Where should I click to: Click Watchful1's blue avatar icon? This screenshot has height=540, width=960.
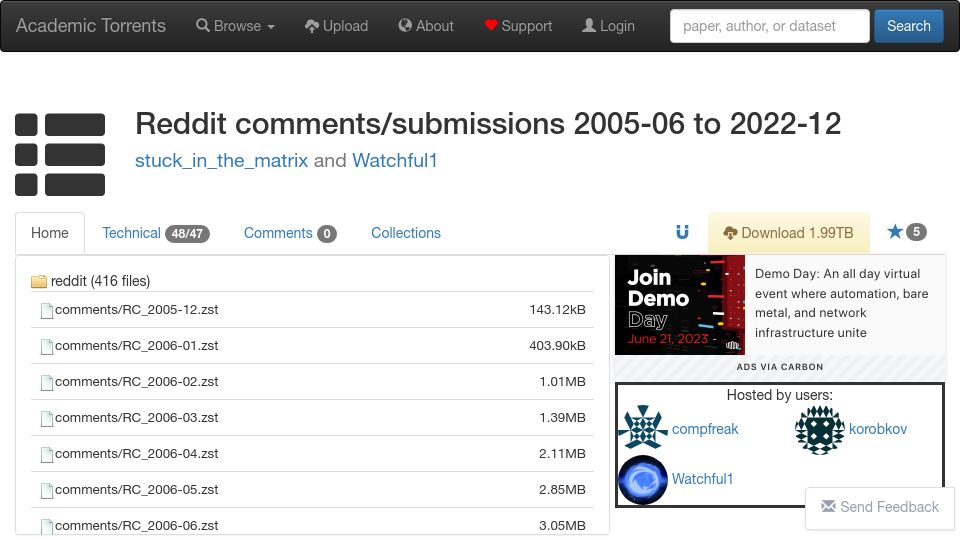click(x=643, y=480)
